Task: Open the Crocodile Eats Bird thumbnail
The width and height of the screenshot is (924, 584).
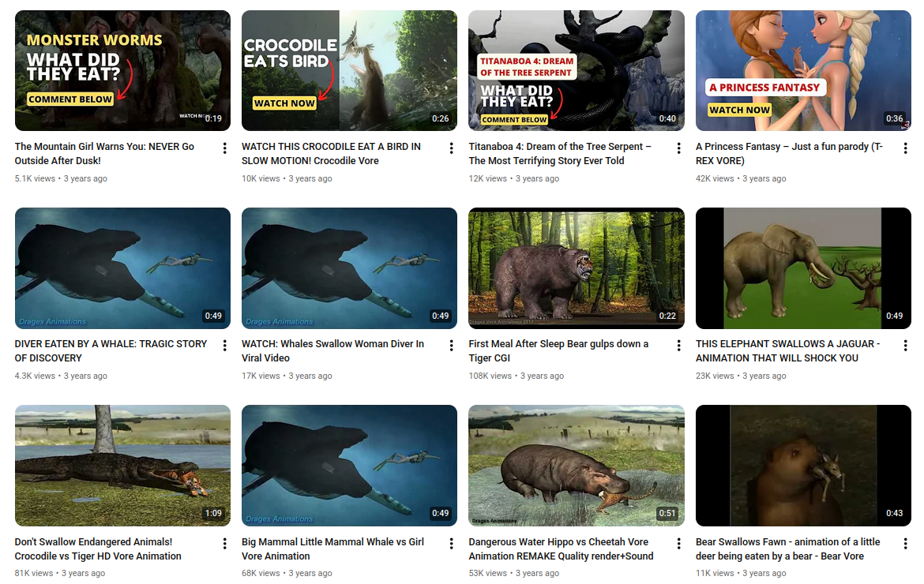Action: 349,70
